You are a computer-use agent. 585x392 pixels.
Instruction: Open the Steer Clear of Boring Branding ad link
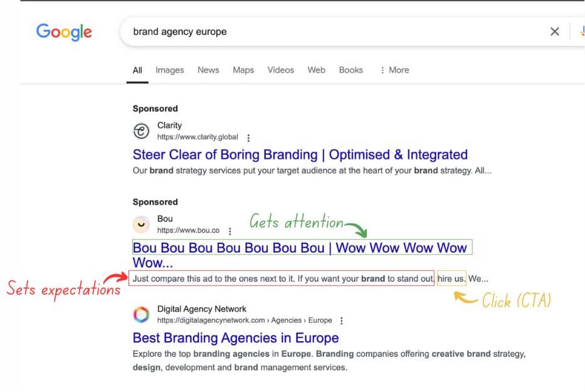coord(300,154)
